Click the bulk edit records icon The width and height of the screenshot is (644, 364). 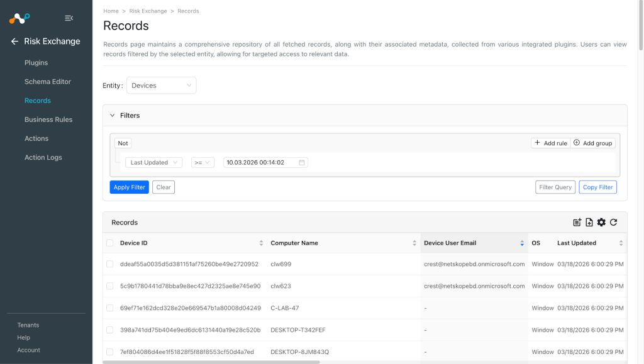pos(577,223)
